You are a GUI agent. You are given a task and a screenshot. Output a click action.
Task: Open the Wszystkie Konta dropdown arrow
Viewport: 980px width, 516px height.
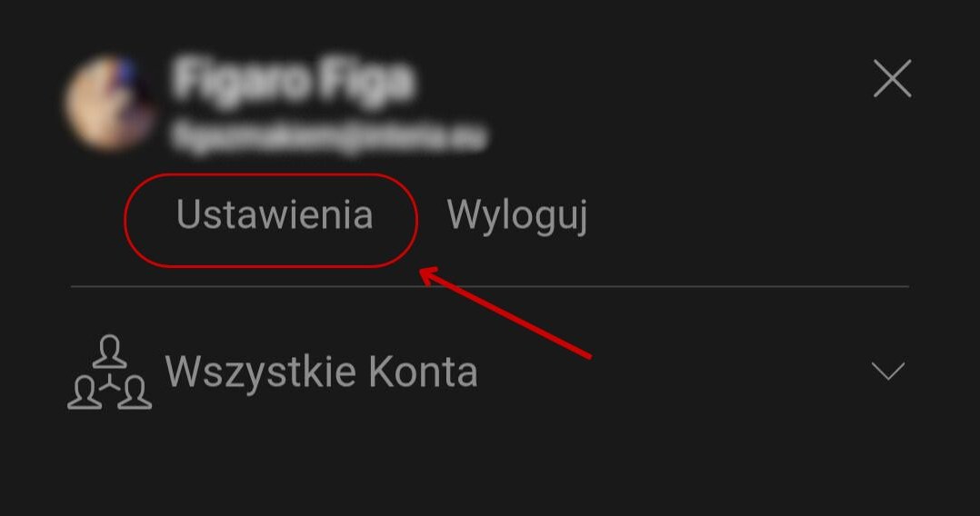click(x=888, y=371)
